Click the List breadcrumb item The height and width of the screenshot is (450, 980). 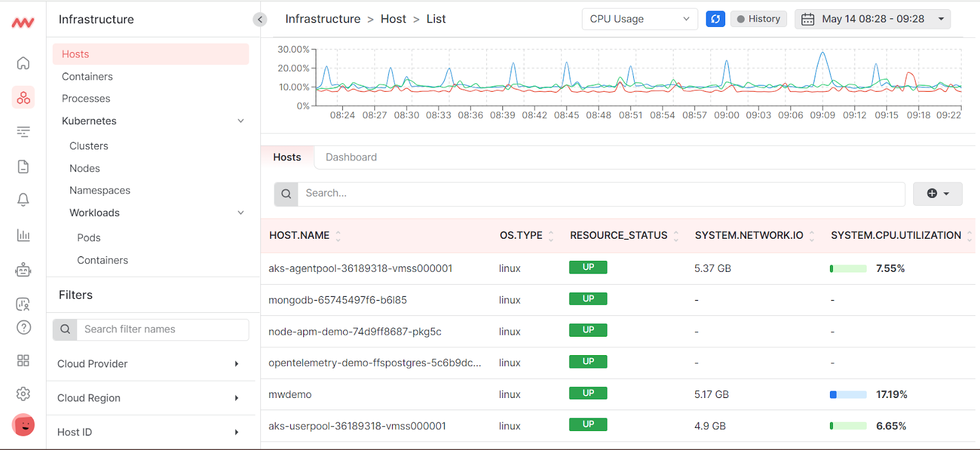[x=436, y=19]
